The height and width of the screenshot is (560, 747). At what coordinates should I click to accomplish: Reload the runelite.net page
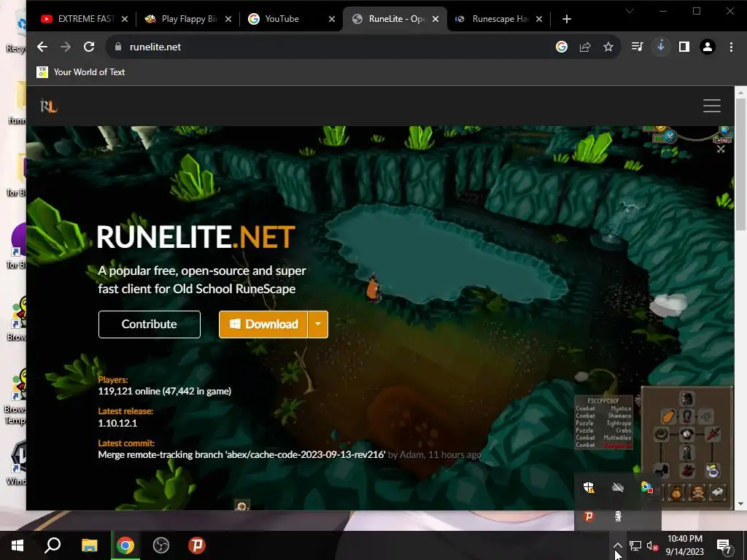[89, 47]
